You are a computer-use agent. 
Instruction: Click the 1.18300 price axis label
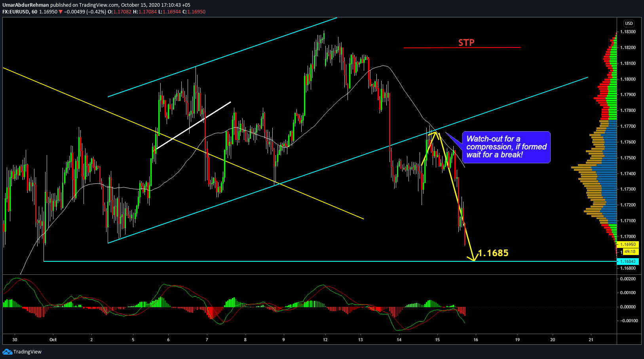pos(628,32)
